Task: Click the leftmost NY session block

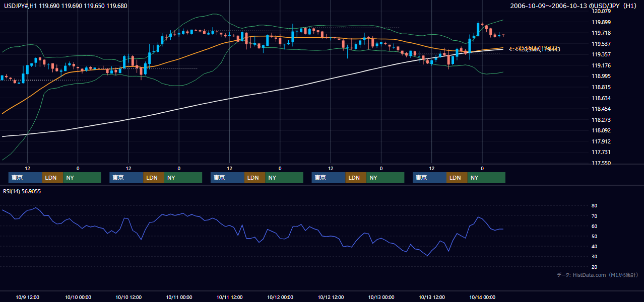Action: pyautogui.click(x=82, y=178)
